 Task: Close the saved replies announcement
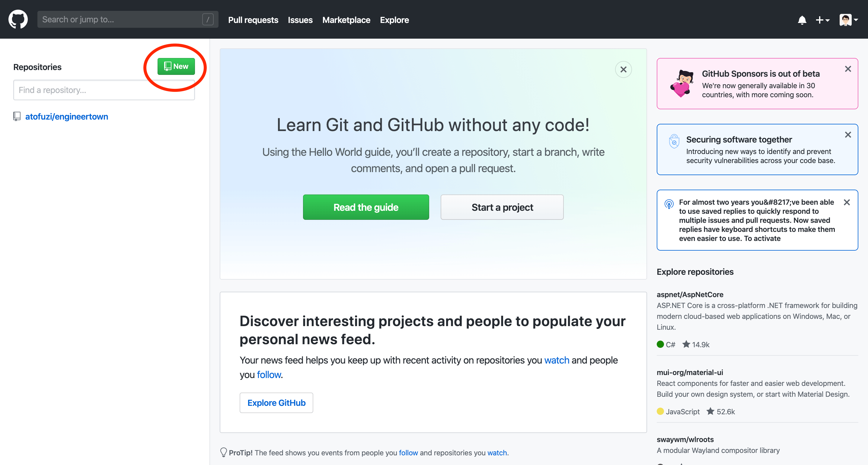click(x=847, y=202)
